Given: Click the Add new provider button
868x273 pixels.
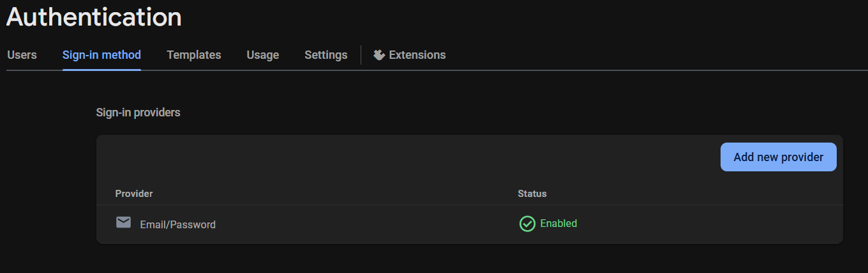Looking at the screenshot, I should [779, 157].
